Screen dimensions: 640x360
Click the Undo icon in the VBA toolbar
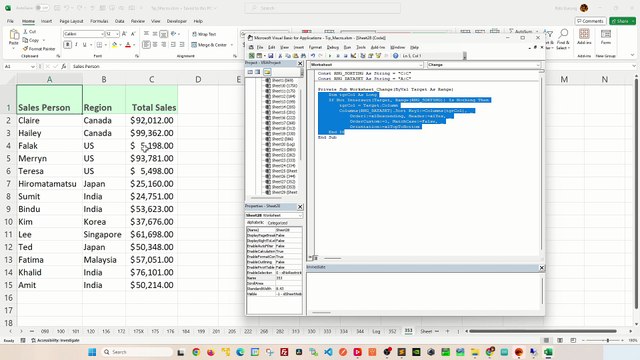[313, 56]
